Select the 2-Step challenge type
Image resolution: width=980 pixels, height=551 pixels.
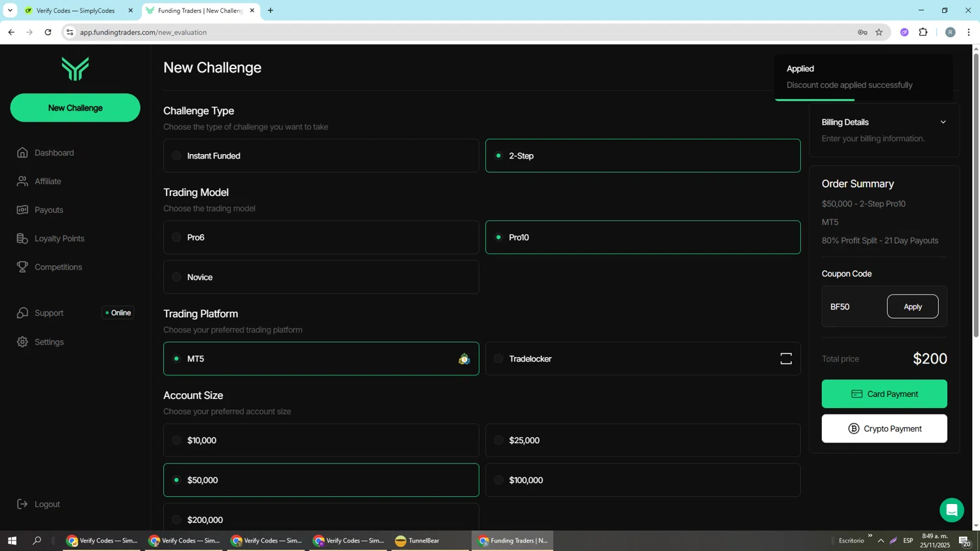click(643, 156)
